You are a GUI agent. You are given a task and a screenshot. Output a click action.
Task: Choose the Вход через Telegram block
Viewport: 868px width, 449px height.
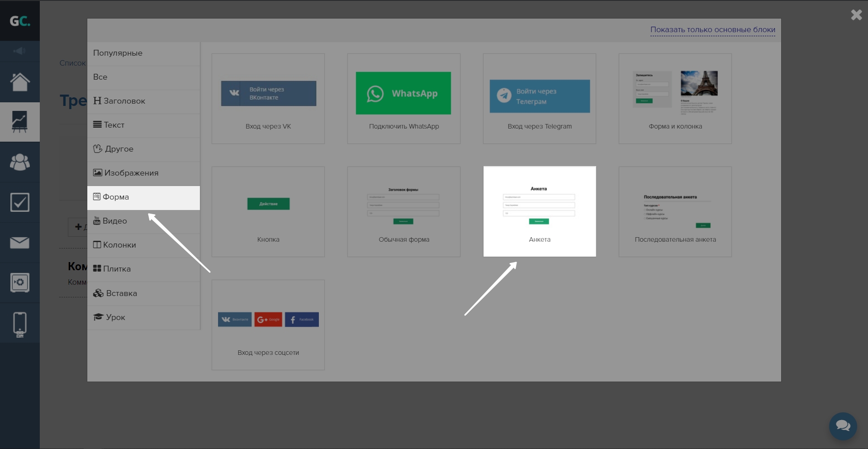point(539,99)
